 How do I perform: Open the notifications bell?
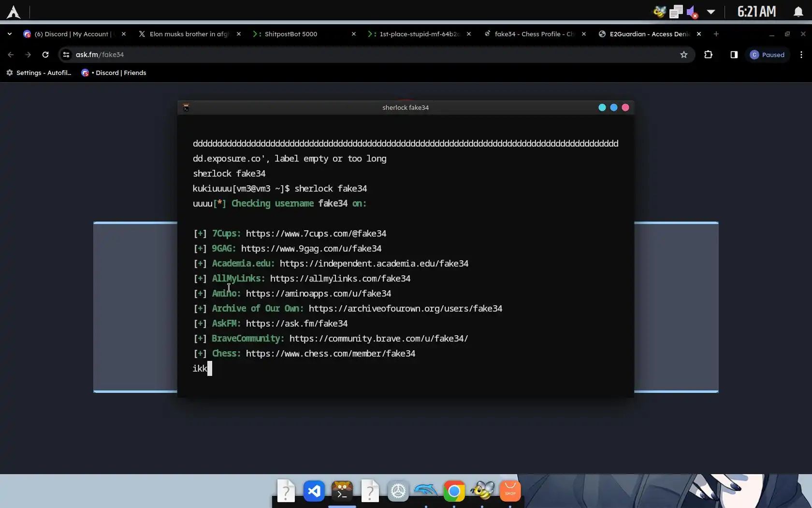pos(798,12)
